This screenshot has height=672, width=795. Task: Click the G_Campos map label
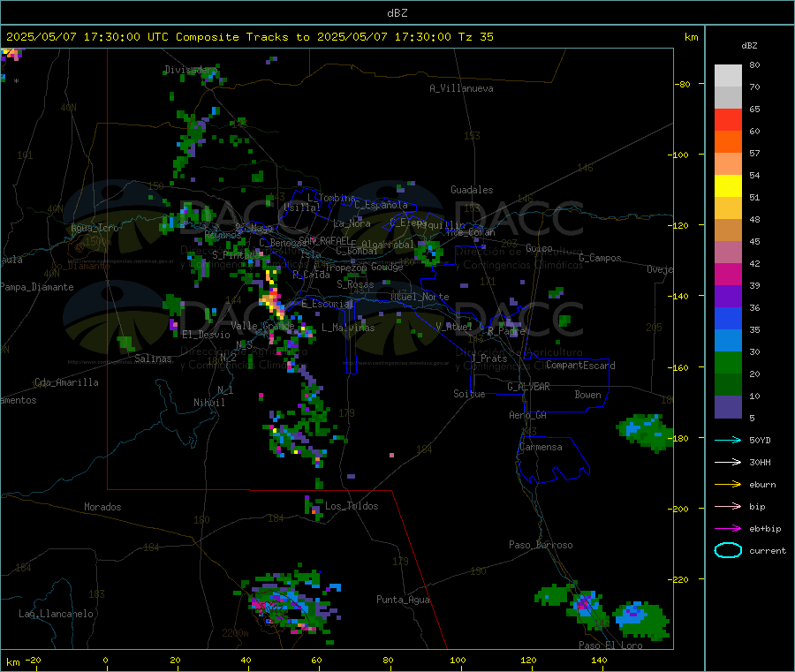tap(600, 258)
